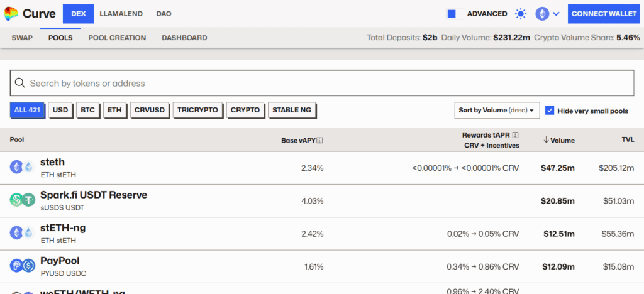Click the Rewards tAPR info icon
The image size is (644, 294).
[515, 135]
